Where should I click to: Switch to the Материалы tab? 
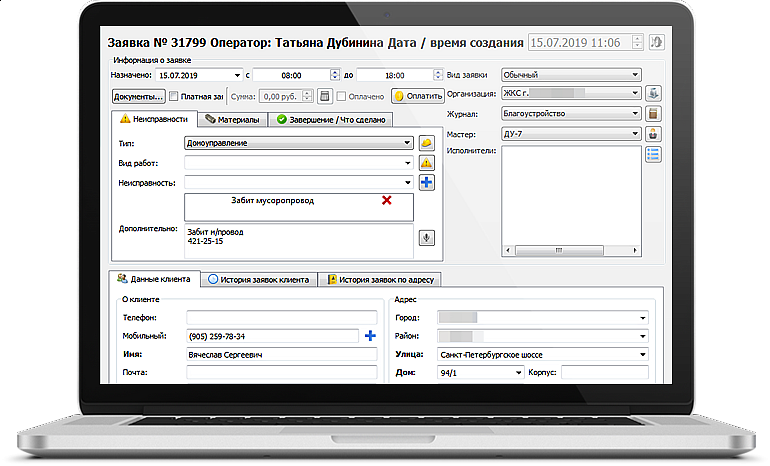pyautogui.click(x=232, y=119)
